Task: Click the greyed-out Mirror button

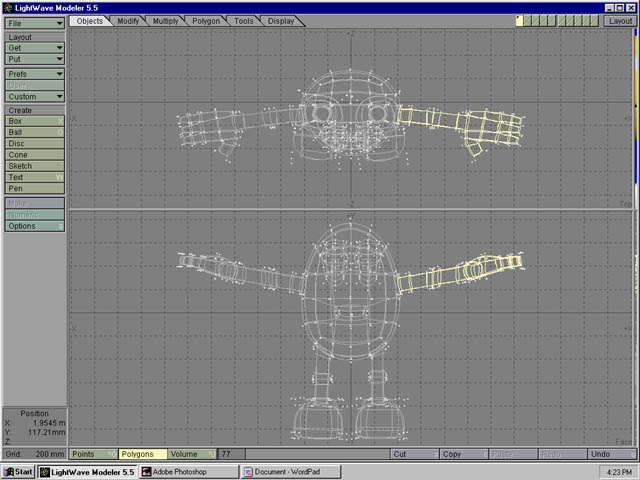Action: pyautogui.click(x=35, y=203)
